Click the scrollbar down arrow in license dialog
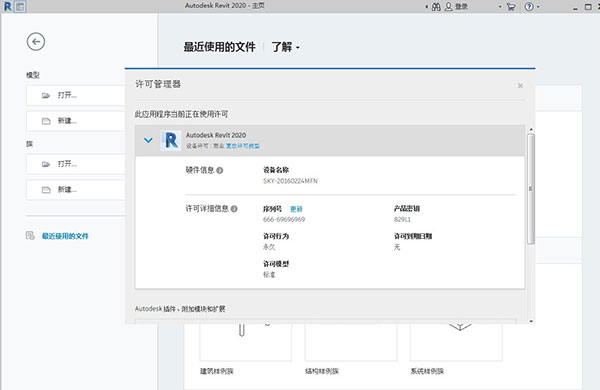Viewport: 600px width, 390px height. pos(531,321)
